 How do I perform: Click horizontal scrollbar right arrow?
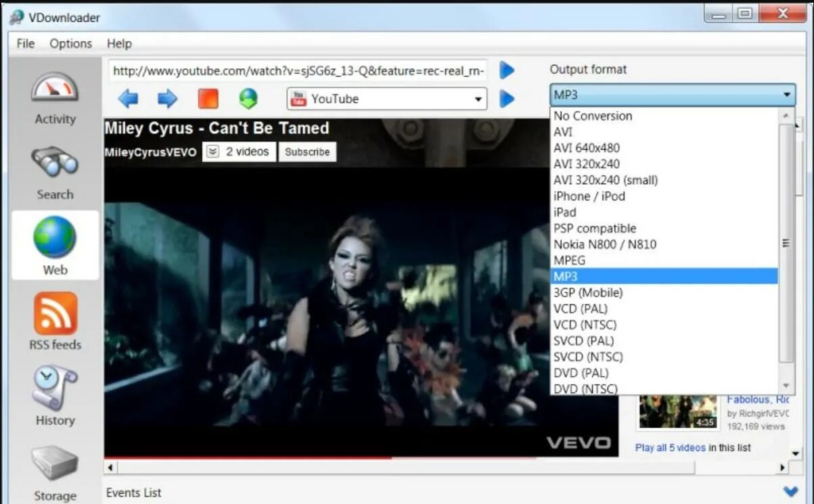[783, 467]
